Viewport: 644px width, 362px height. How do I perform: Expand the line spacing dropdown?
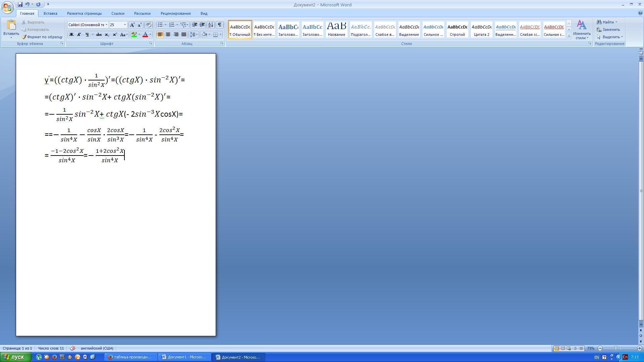tap(197, 35)
